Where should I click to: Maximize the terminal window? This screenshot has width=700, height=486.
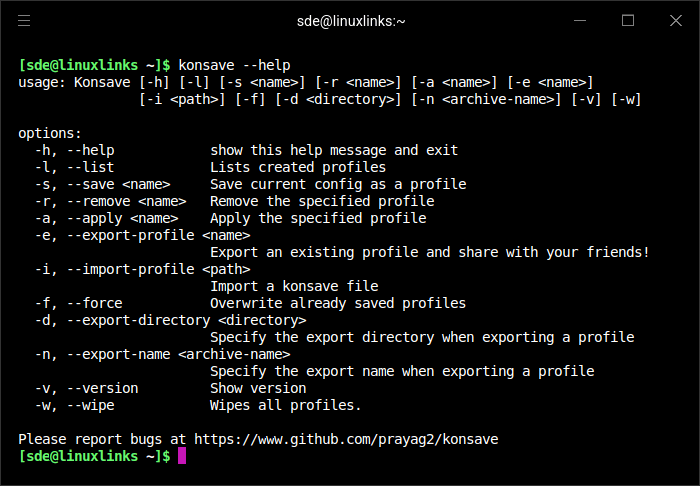click(628, 20)
